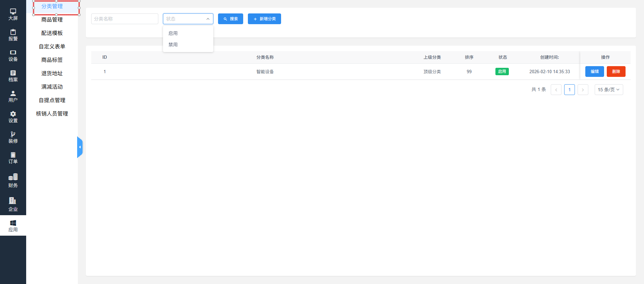Open 自定义表单 menu item
Viewport: 644px width, 284px height.
(52, 47)
